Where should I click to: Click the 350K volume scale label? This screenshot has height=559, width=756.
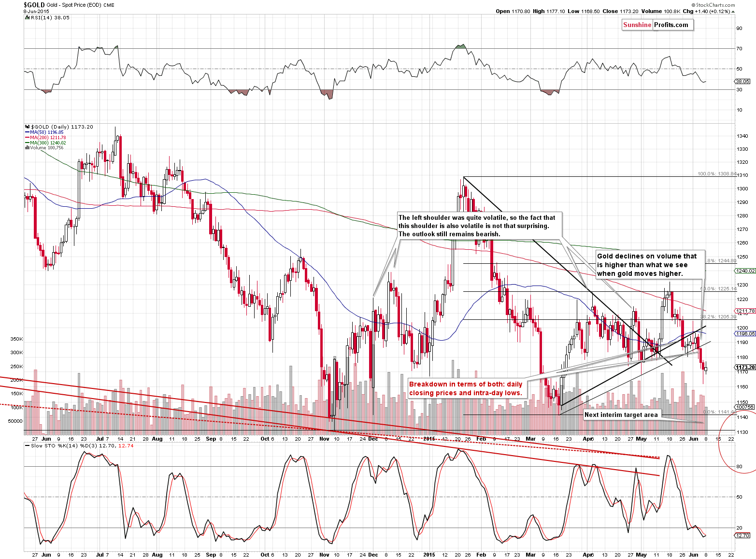[16, 339]
